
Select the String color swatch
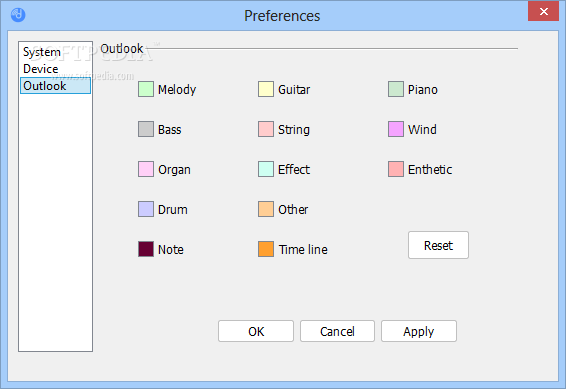pos(266,129)
